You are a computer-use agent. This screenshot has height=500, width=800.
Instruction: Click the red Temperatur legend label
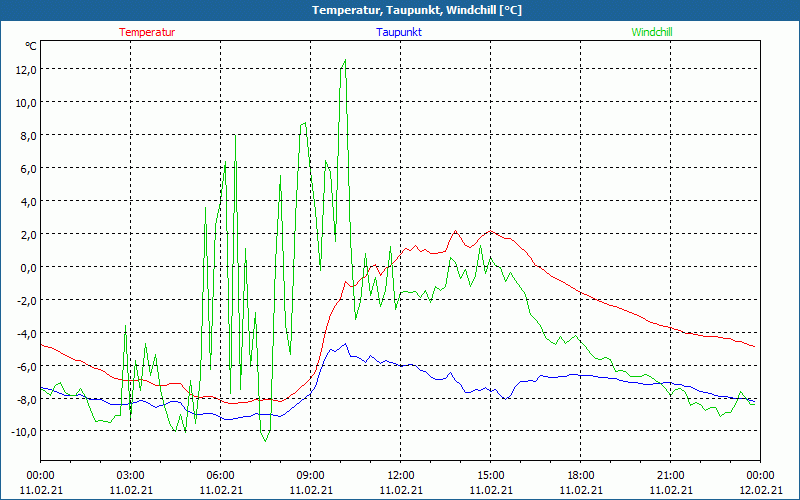(x=147, y=32)
